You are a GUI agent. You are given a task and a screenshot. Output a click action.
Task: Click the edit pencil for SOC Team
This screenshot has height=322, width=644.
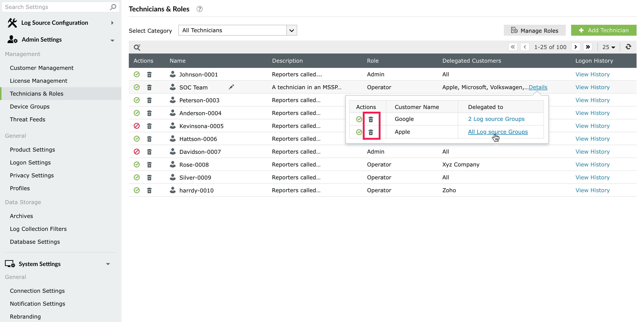click(231, 87)
